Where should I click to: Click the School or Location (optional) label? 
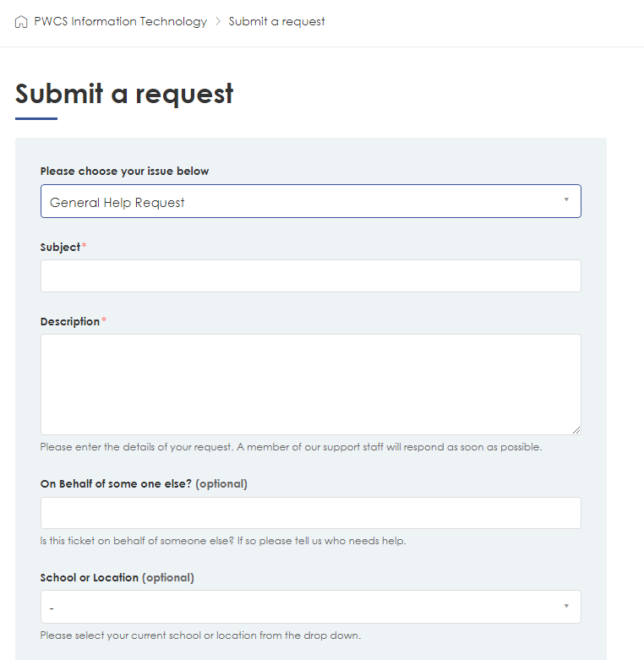pos(117,577)
